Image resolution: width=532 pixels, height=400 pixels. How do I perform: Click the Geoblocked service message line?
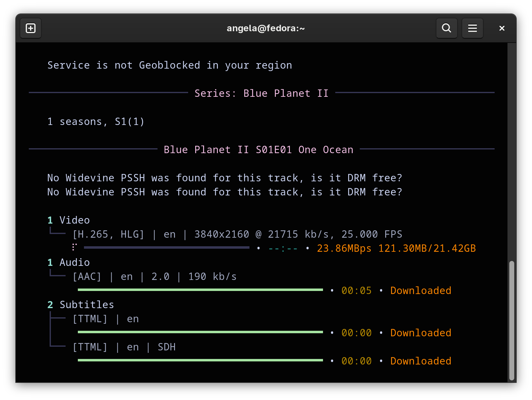[169, 65]
